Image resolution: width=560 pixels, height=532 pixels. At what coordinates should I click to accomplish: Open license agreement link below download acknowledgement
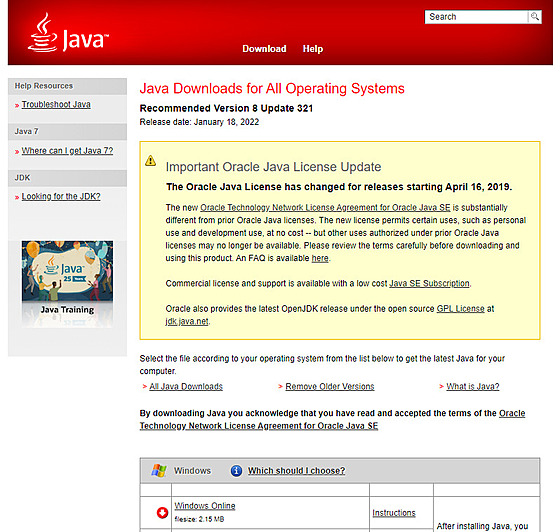pos(259,426)
